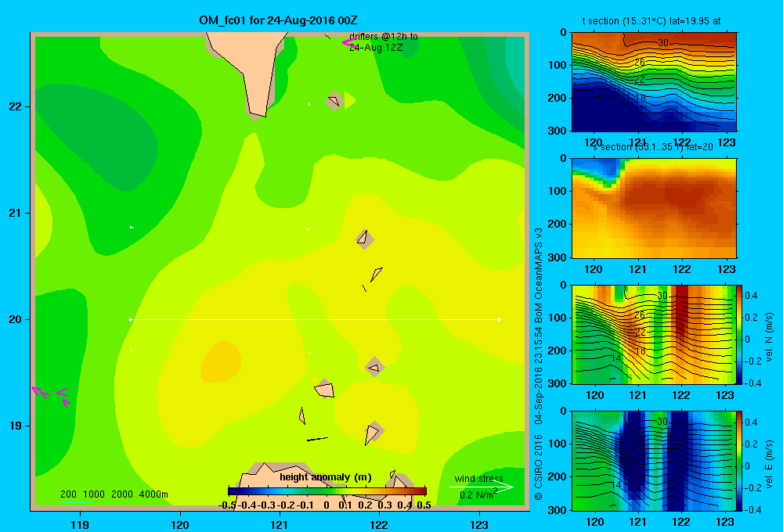Click the magenta drifter arrow beside the drifters legend

point(348,42)
